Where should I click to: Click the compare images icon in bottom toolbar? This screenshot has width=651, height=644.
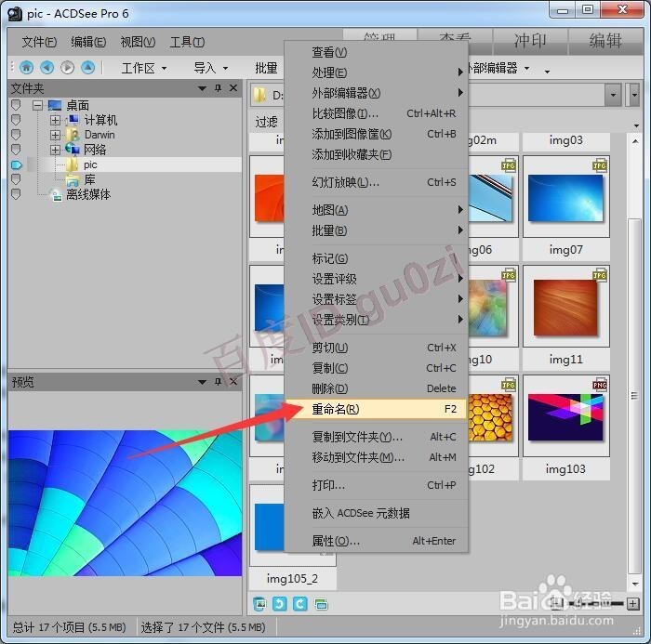[x=321, y=604]
